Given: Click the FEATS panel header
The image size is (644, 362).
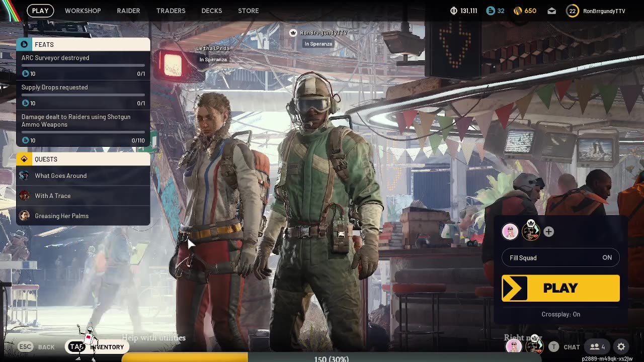Looking at the screenshot, I should [x=83, y=44].
